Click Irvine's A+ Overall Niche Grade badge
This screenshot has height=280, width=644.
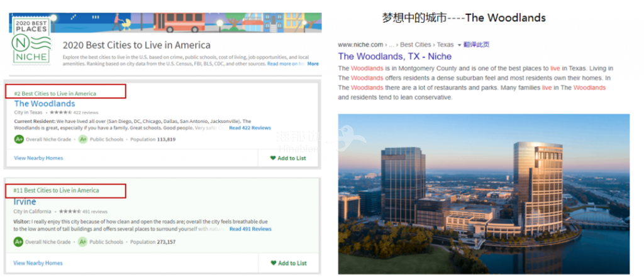tap(19, 242)
